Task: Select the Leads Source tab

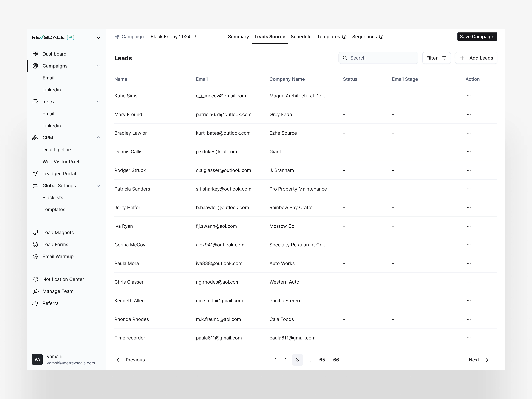Action: click(270, 37)
